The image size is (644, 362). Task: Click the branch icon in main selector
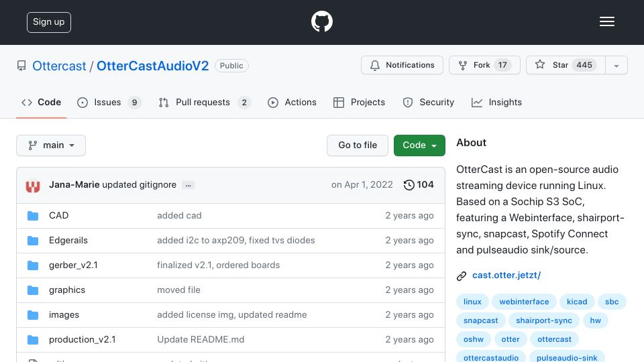(32, 145)
